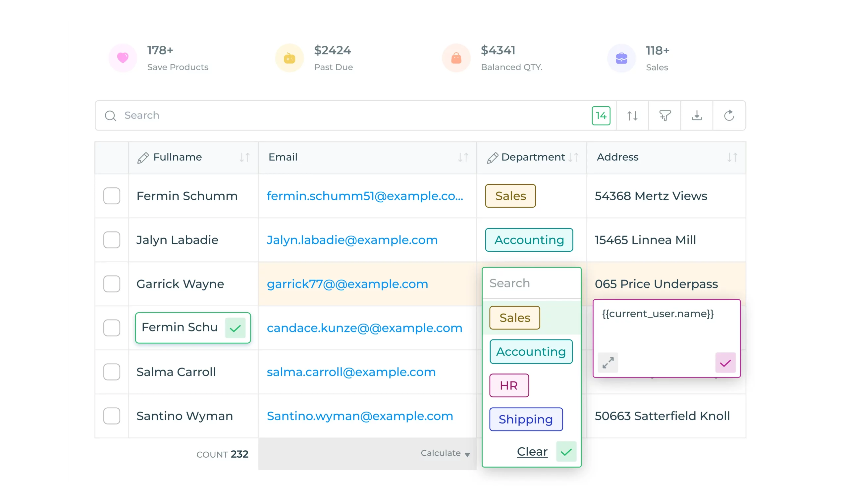848x504 pixels.
Task: Click the Shipping department tag
Action: pyautogui.click(x=526, y=418)
